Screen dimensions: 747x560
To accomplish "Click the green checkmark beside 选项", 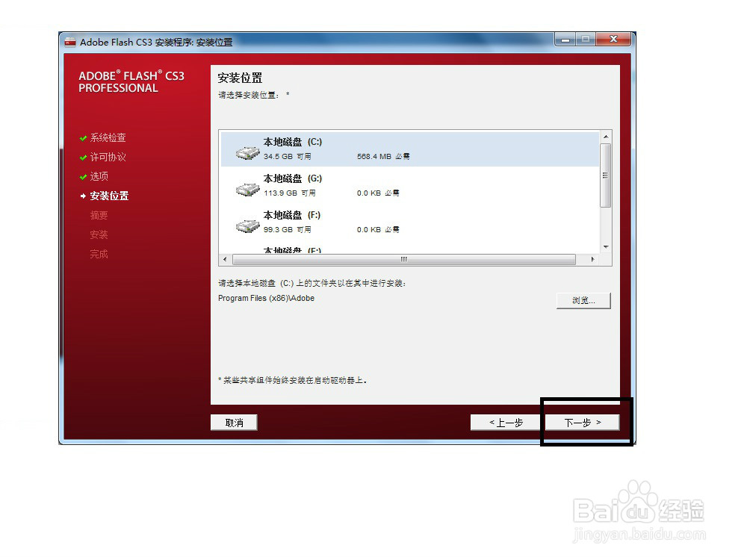I will (84, 177).
